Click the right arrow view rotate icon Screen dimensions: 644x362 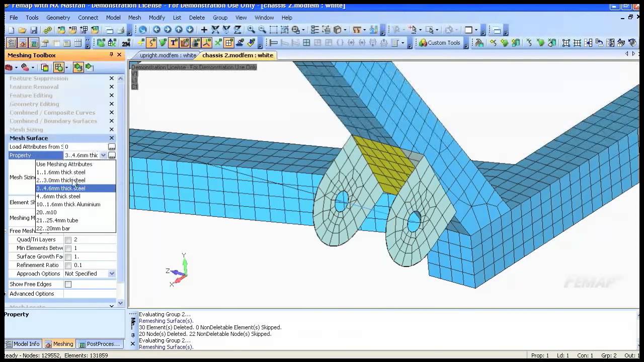tap(168, 30)
